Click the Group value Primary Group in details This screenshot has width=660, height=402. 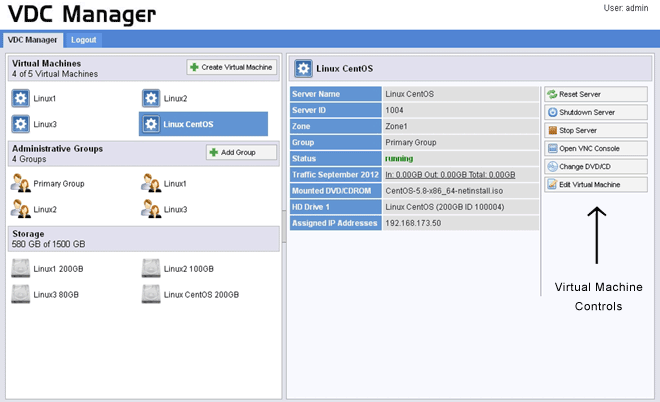(x=411, y=142)
